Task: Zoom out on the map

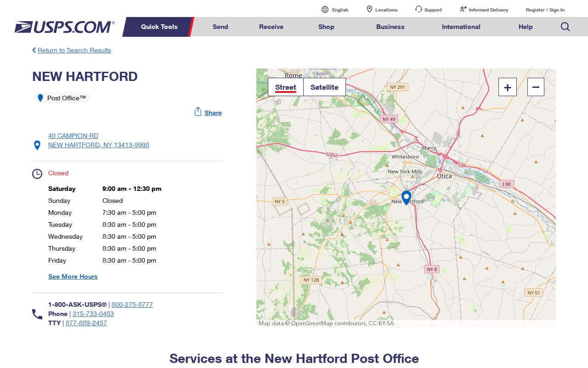Action: point(536,87)
